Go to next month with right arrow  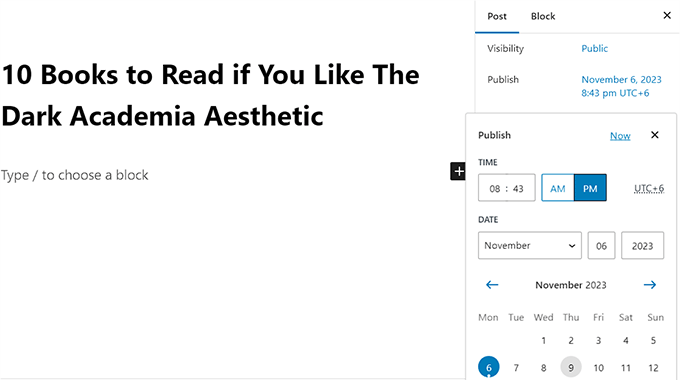click(x=650, y=285)
